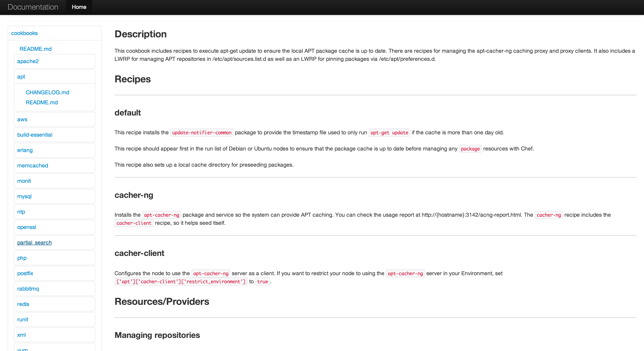
Task: Open the monit cookbook
Action: [24, 181]
